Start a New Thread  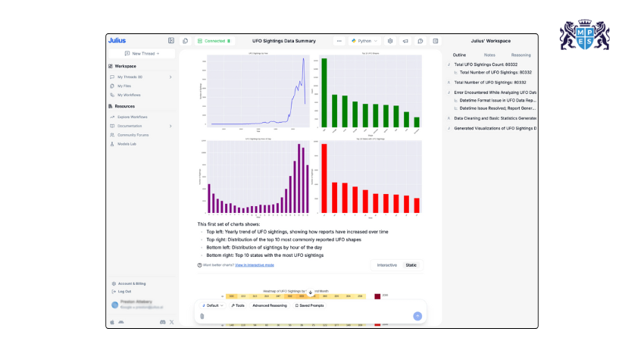click(142, 54)
